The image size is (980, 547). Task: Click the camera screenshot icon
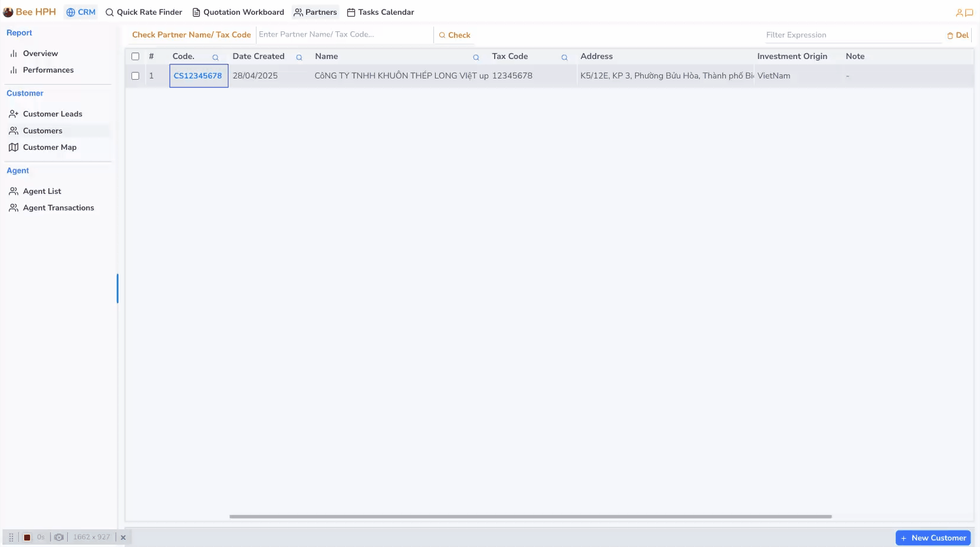[x=59, y=537]
